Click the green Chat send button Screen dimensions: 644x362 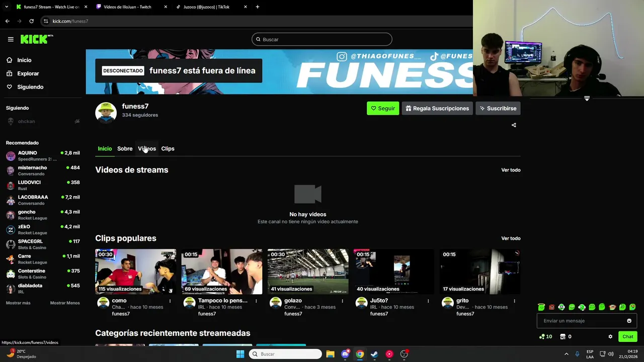pyautogui.click(x=627, y=337)
